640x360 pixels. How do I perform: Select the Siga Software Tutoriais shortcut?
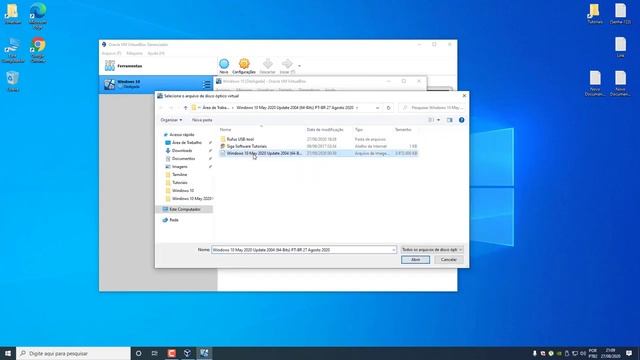pyautogui.click(x=247, y=146)
